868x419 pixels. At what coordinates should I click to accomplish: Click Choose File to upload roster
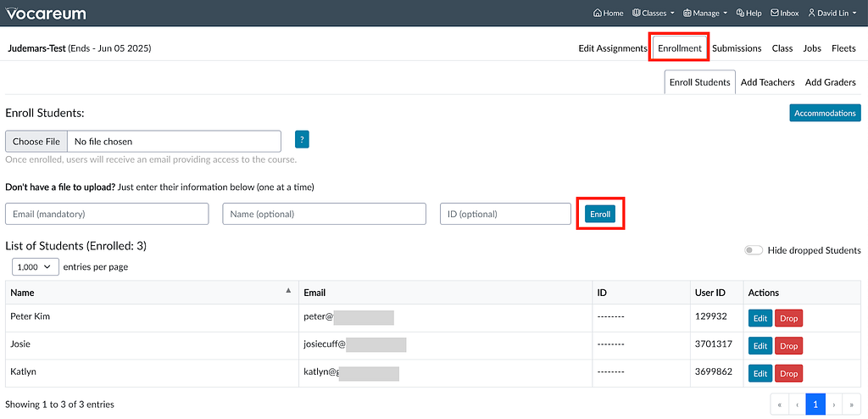(36, 142)
